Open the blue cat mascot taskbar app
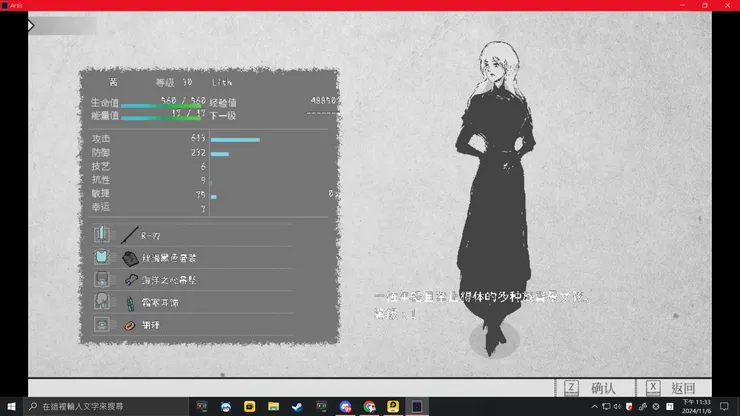Image resolution: width=740 pixels, height=416 pixels. click(226, 406)
